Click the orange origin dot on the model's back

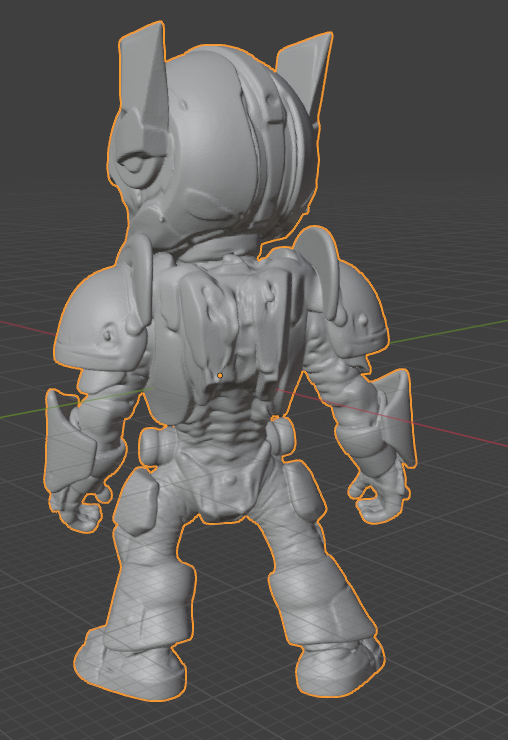tap(220, 375)
